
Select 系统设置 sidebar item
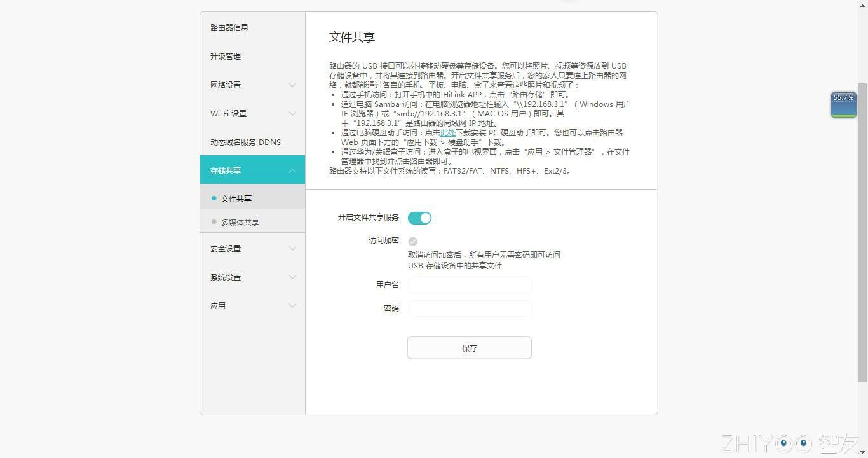[252, 277]
